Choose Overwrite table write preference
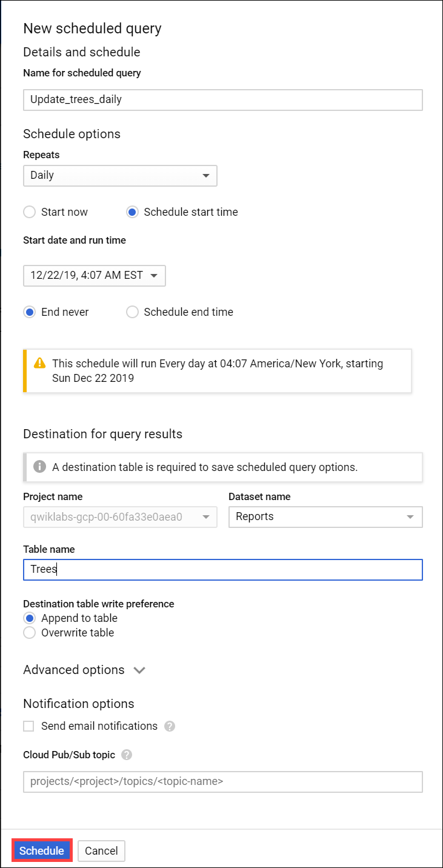The height and width of the screenshot is (868, 443). 29,632
